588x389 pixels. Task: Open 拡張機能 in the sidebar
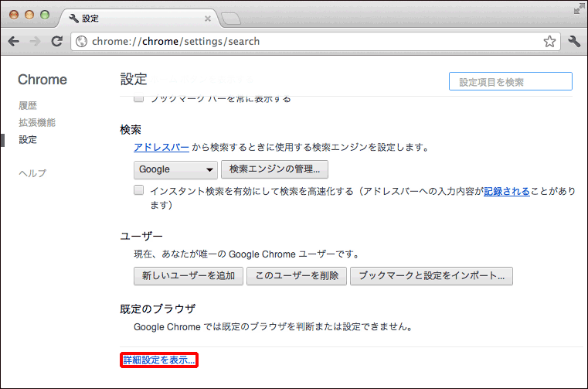pyautogui.click(x=37, y=122)
